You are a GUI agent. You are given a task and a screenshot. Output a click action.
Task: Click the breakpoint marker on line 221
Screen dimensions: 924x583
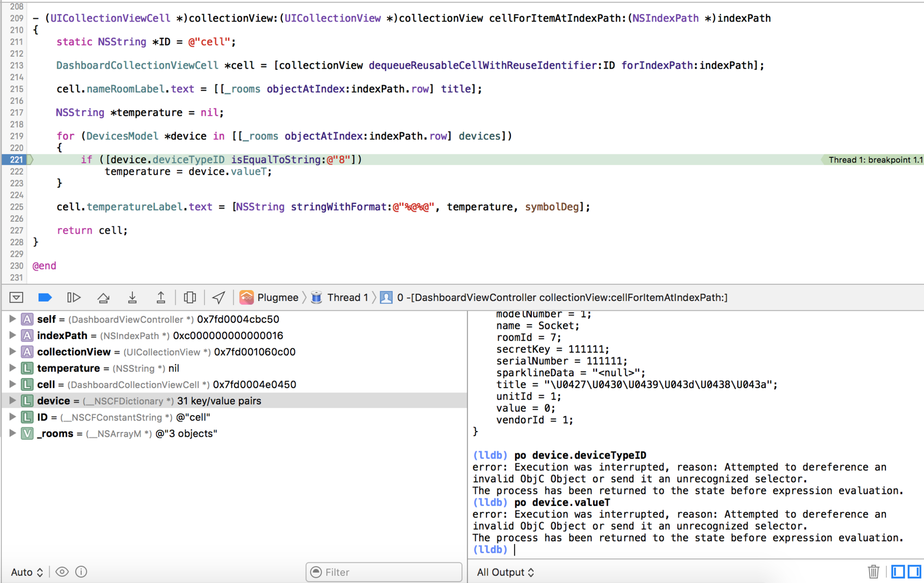(17, 159)
